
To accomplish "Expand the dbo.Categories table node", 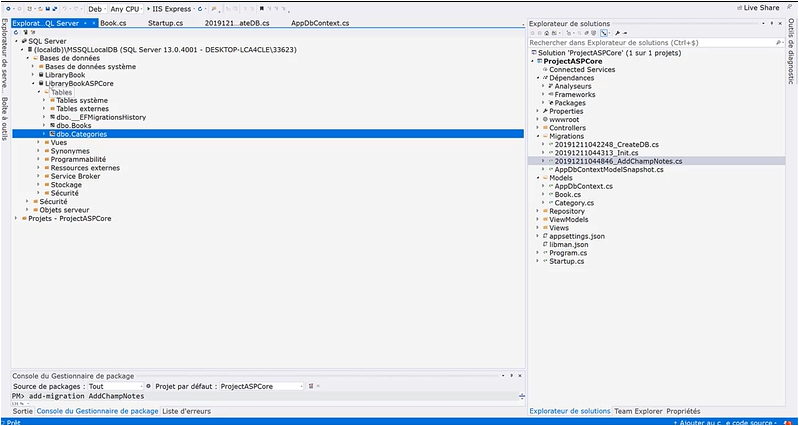I will [45, 134].
